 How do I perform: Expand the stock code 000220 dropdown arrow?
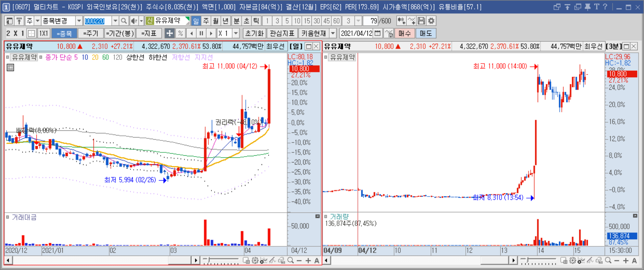(115, 21)
